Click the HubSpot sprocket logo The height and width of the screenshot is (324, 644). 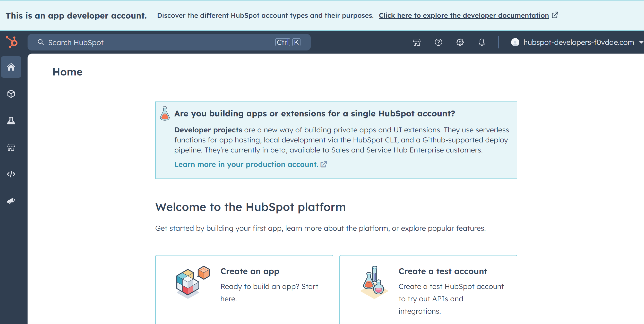11,42
